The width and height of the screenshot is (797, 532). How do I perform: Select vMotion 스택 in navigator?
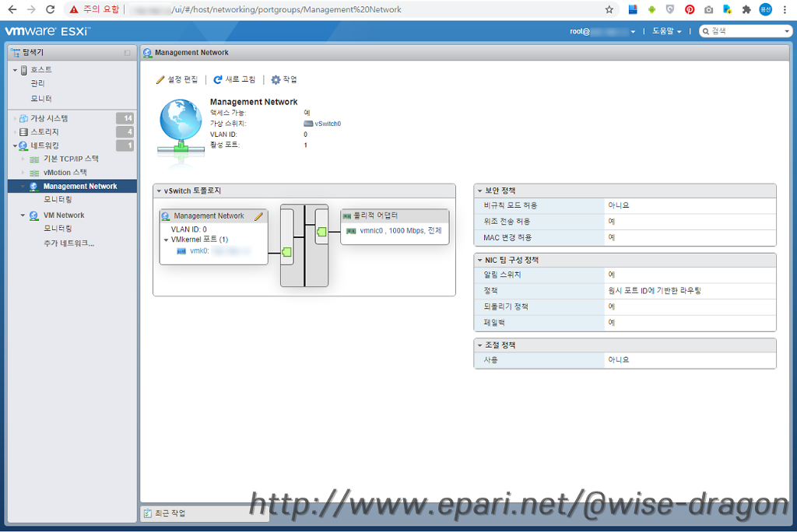(65, 173)
